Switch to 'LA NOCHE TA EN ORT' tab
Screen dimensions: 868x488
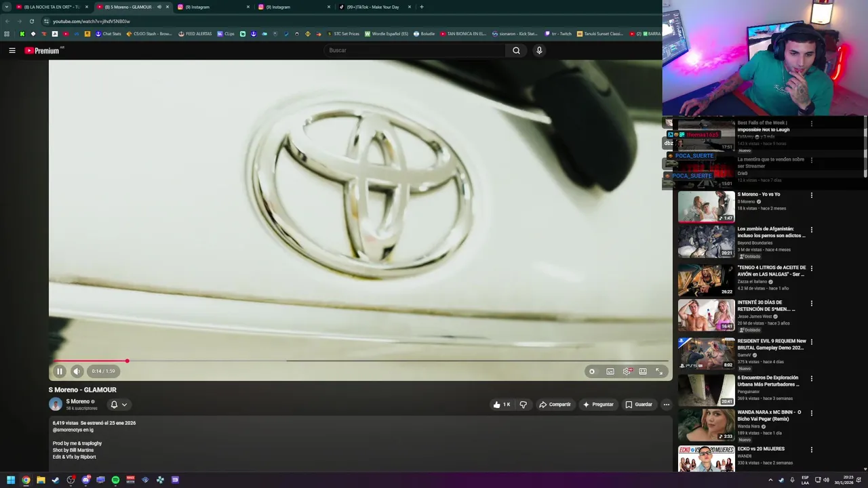[x=52, y=7]
